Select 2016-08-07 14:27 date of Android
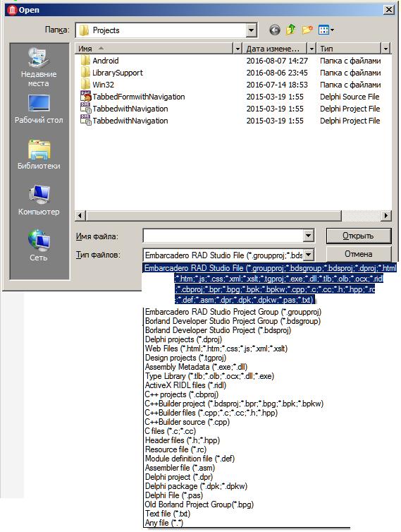 click(277, 61)
